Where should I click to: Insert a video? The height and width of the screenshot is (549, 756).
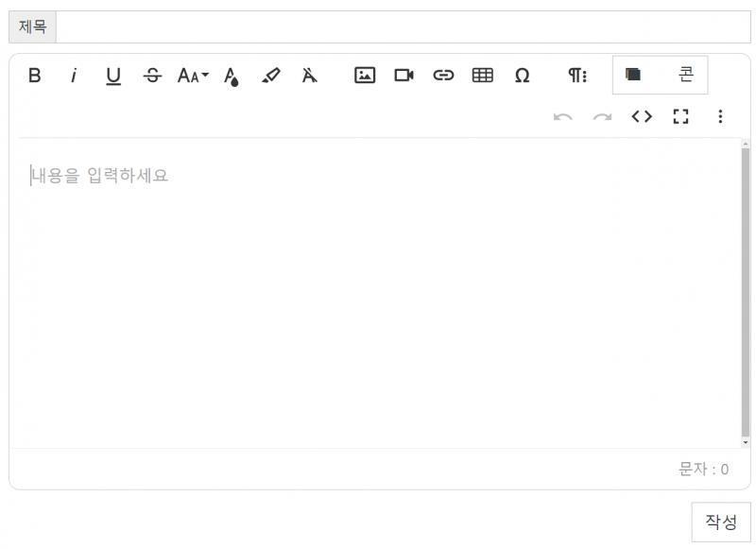(404, 76)
